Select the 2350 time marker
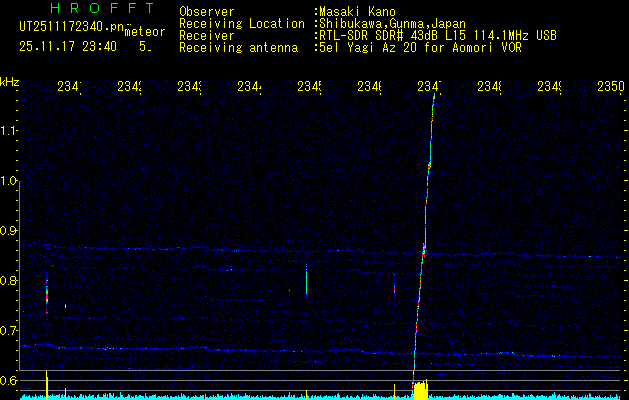629x400 pixels. pos(610,87)
